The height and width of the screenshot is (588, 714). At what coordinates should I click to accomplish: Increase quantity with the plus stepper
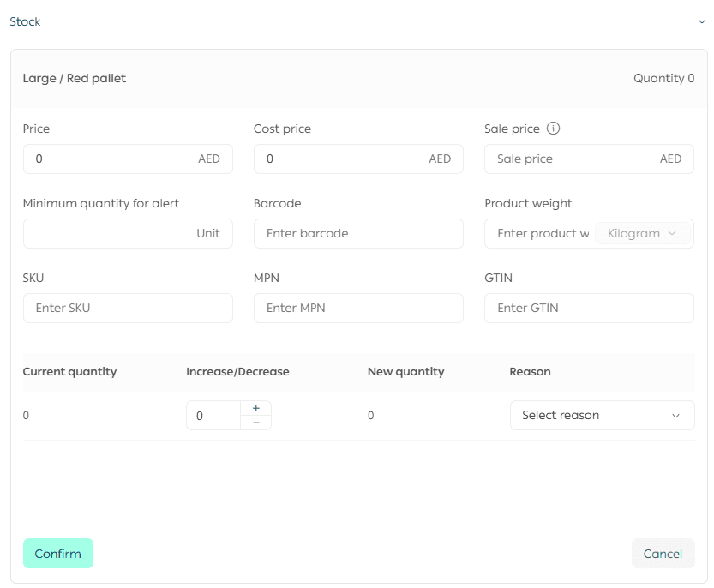(255, 408)
